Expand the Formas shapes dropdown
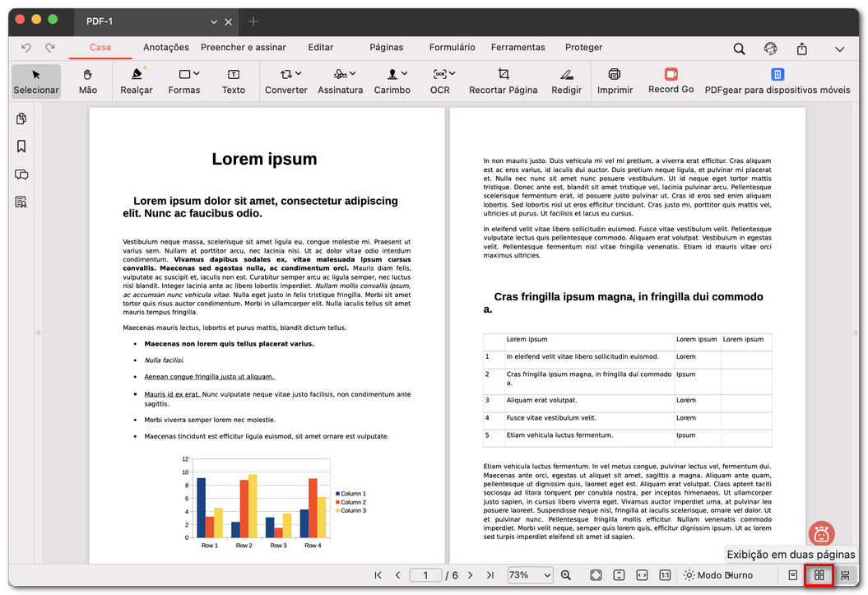 point(183,81)
